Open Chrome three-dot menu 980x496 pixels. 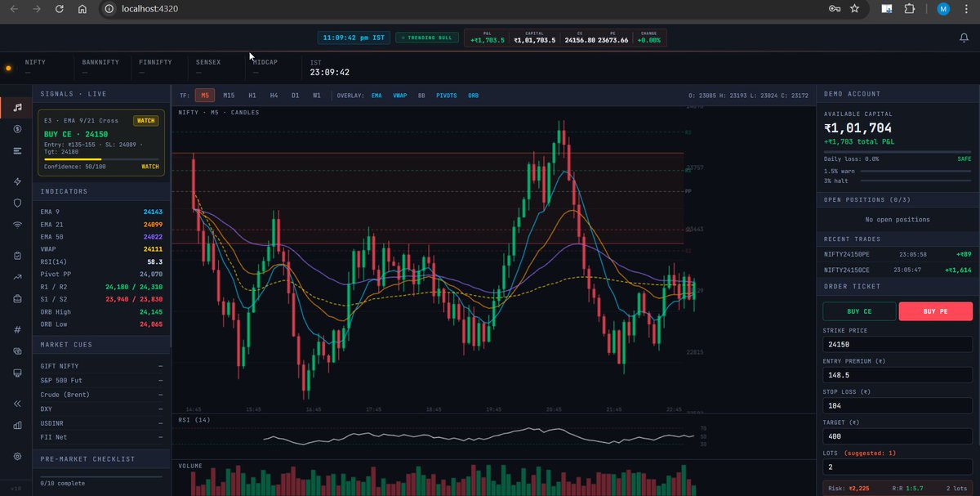(x=966, y=9)
